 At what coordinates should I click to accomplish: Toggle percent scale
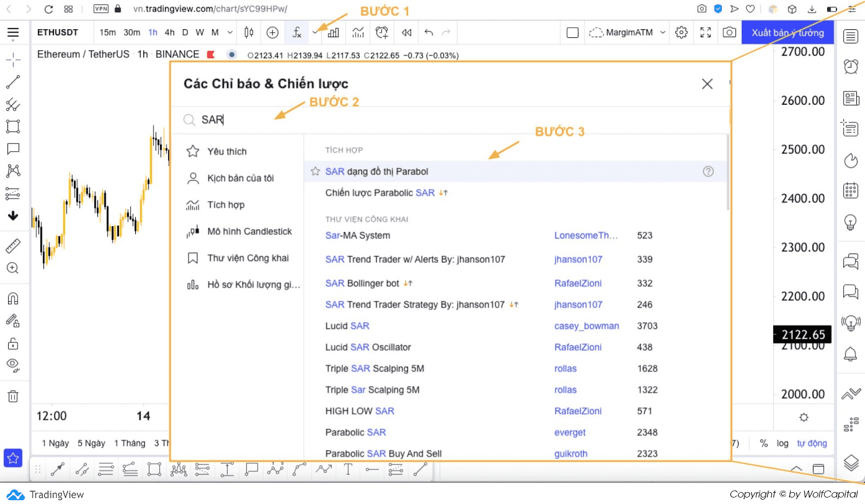click(763, 443)
